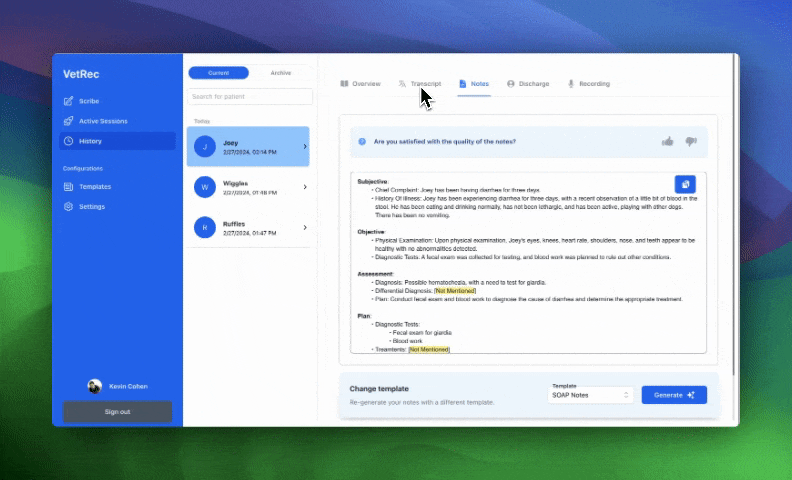Switch to the Discharge tab
This screenshot has height=480, width=792.
tap(527, 84)
